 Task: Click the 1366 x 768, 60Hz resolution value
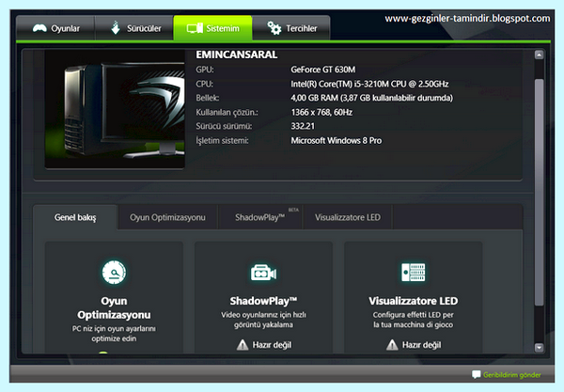point(321,112)
